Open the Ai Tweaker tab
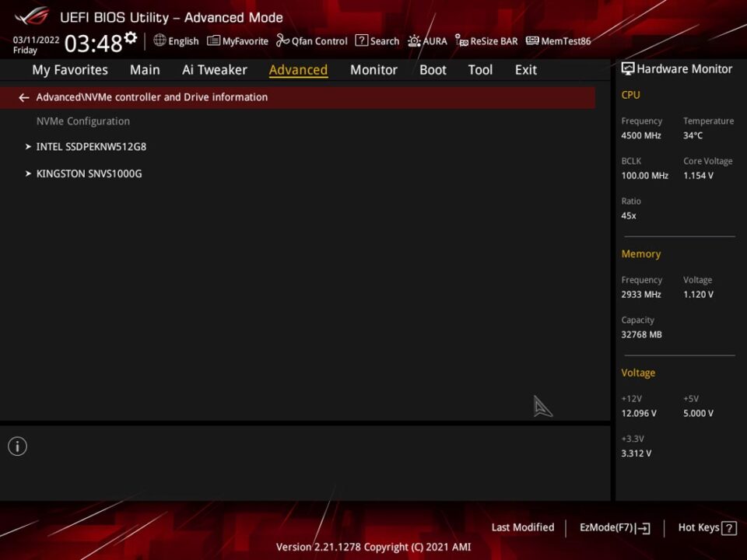 point(215,70)
